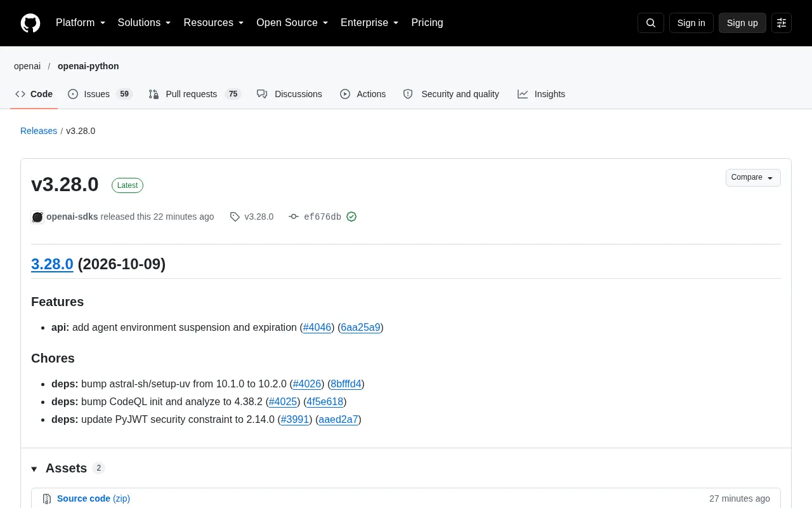
Task: Open appearance settings sliders icon
Action: point(782,23)
